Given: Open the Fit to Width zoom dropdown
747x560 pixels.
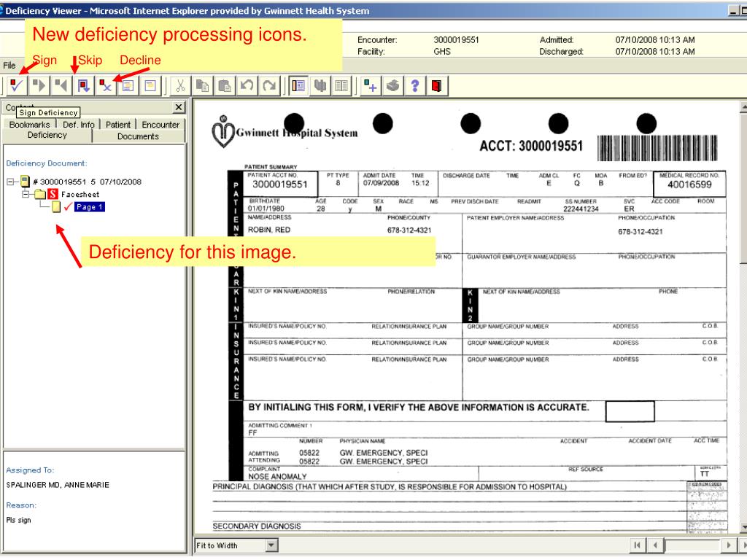Looking at the screenshot, I should tap(271, 545).
